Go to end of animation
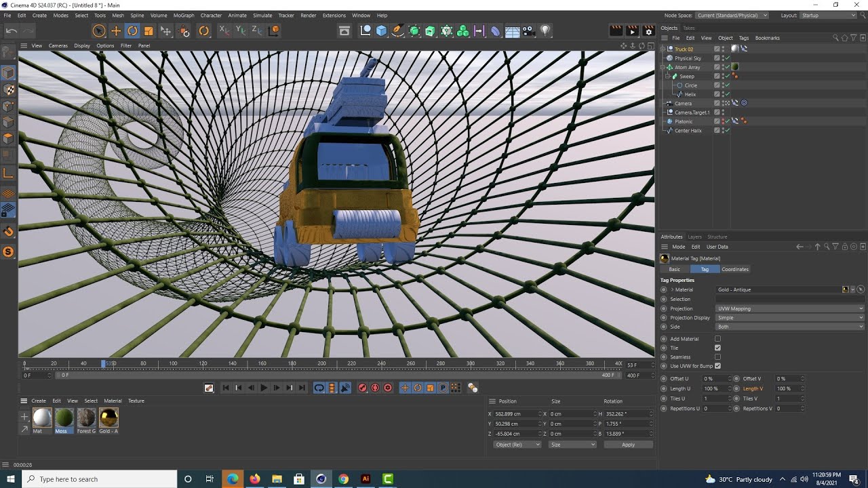This screenshot has height=488, width=868. 302,388
